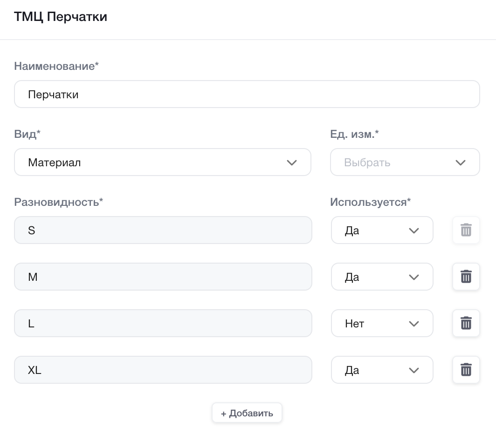Change Используется value for M row

point(382,277)
